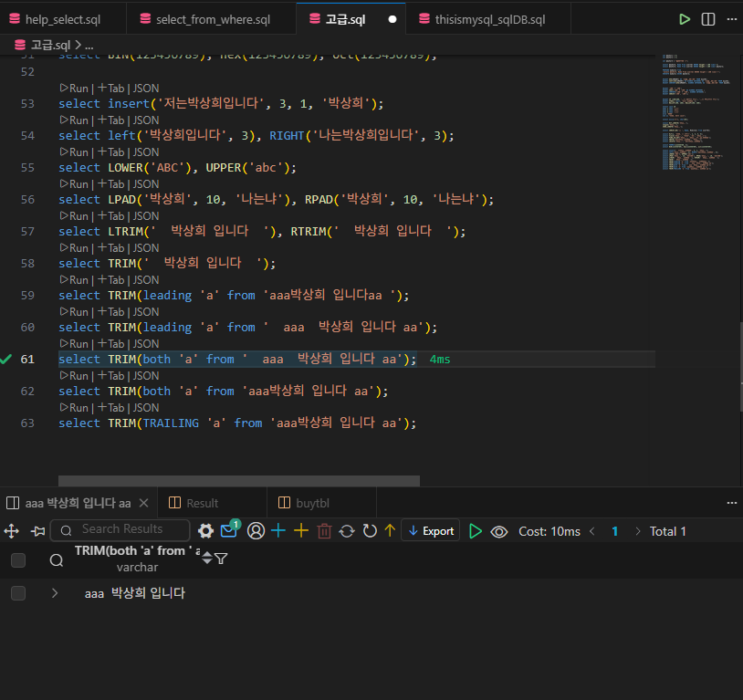Pin the result panel with pin icon
Image resolution: width=743 pixels, height=700 pixels.
[37, 531]
